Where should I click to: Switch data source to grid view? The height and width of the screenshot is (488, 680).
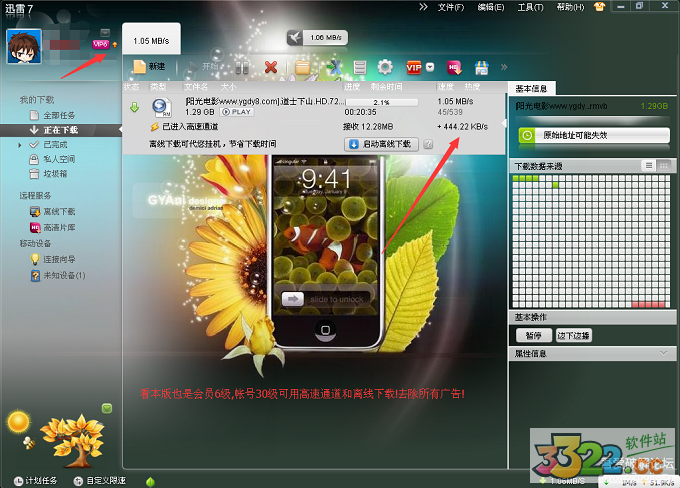click(664, 166)
